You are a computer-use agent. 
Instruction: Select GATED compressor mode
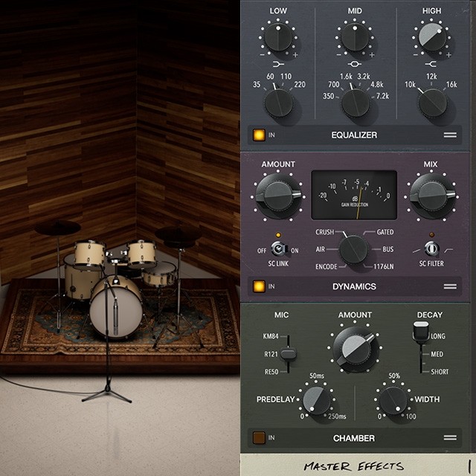385,232
